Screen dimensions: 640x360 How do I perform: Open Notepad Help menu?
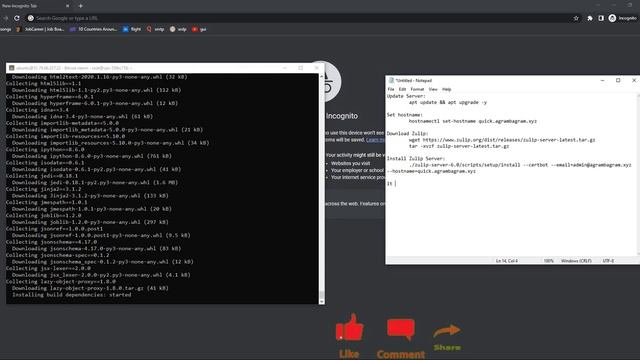pos(447,89)
